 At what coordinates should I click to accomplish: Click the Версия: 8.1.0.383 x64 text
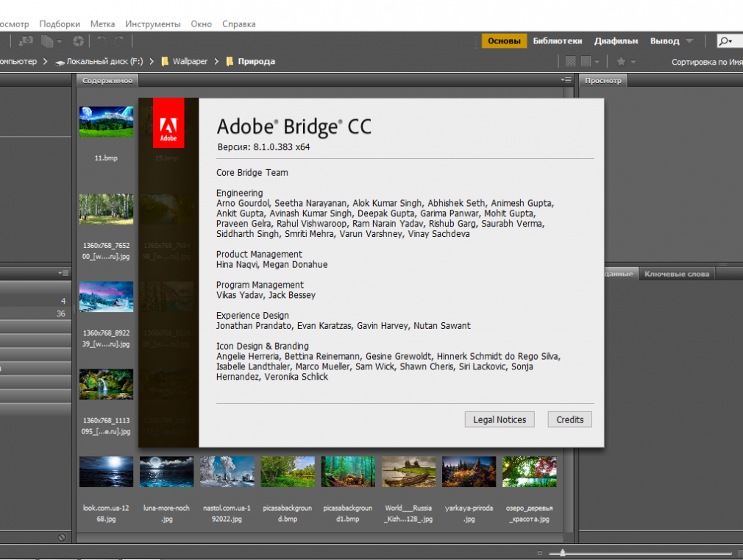point(263,147)
